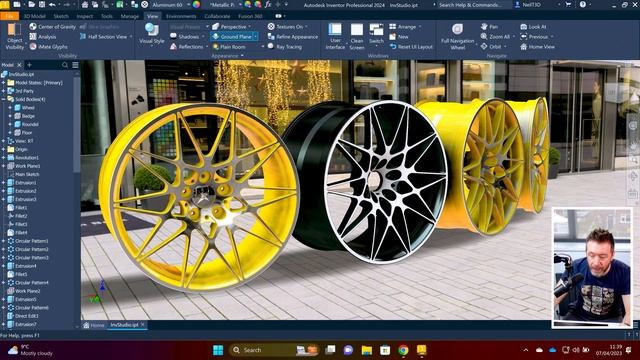Open the Windows Start menu

coord(218,350)
